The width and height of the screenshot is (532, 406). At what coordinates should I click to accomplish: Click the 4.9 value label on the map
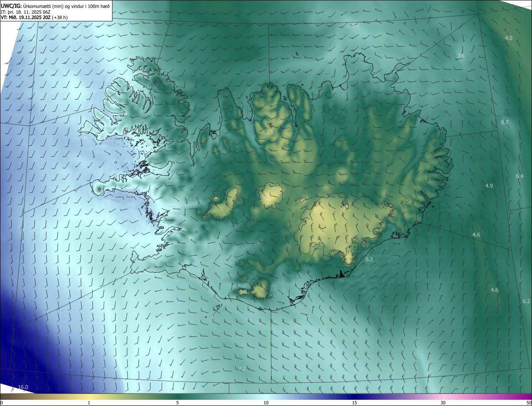pos(489,186)
